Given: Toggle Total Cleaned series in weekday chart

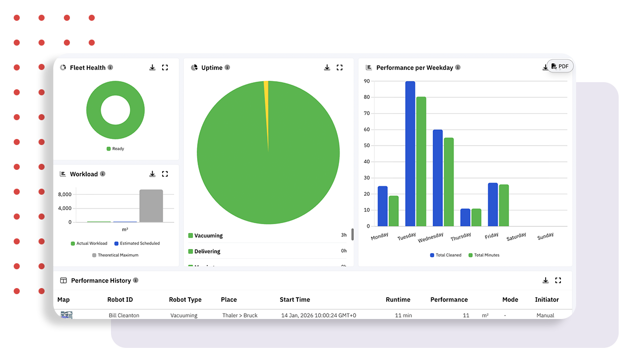Looking at the screenshot, I should pyautogui.click(x=445, y=255).
